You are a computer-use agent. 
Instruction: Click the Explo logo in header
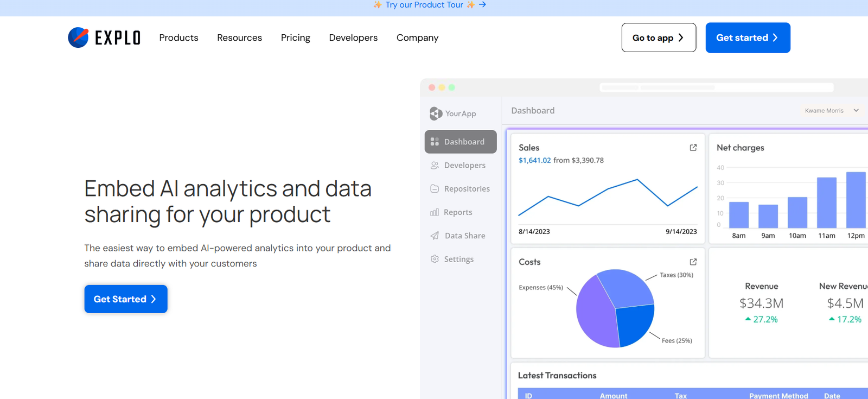tap(104, 37)
